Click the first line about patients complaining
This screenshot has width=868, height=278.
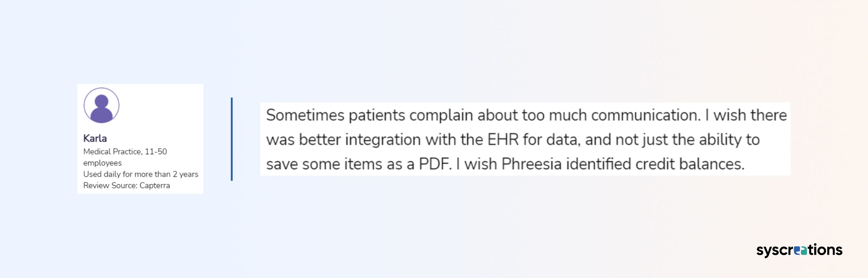coord(526,115)
